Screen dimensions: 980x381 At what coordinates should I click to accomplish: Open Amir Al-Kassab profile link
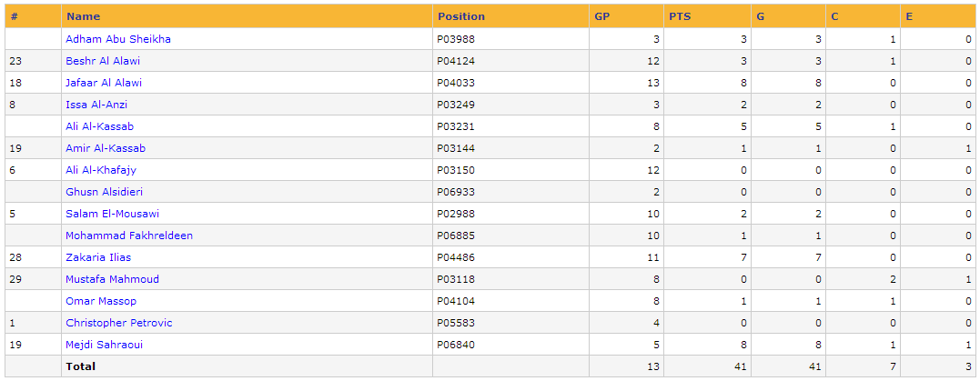[x=106, y=148]
